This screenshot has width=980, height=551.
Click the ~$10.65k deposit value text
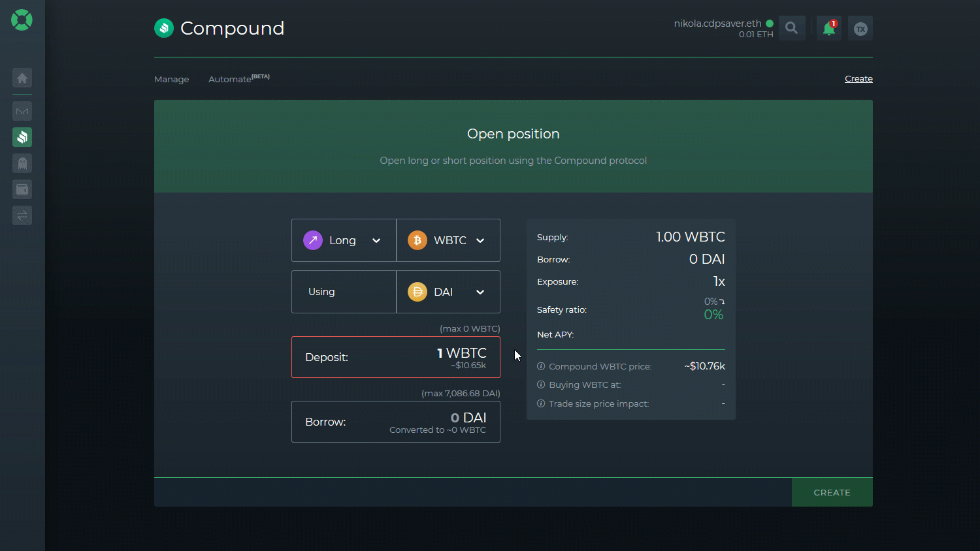[x=468, y=366]
